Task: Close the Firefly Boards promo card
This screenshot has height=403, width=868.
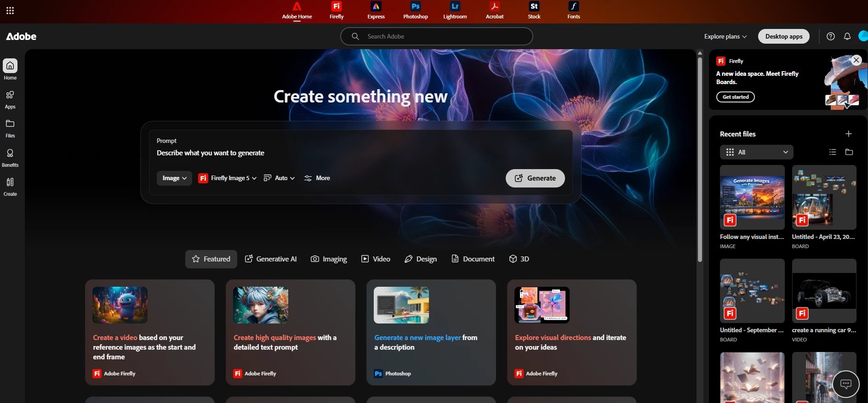Action: [x=856, y=60]
